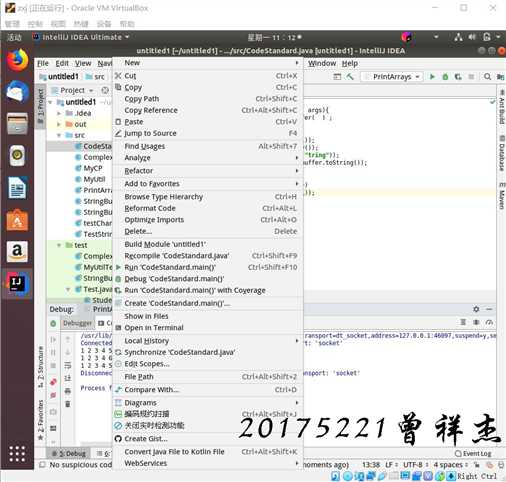Open Thunderbird mail from the dock
The image size is (506, 482).
click(17, 91)
